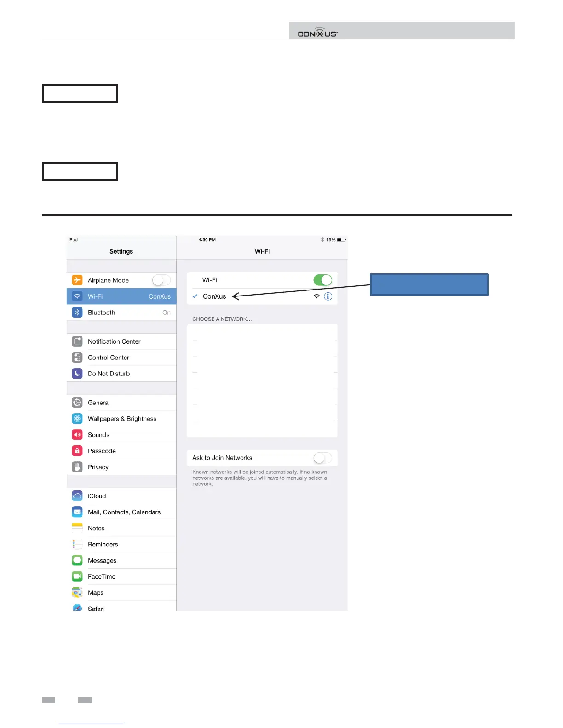563x728 pixels.
Task: Tap the Mail, Contacts, Calendars icon
Action: [x=77, y=512]
